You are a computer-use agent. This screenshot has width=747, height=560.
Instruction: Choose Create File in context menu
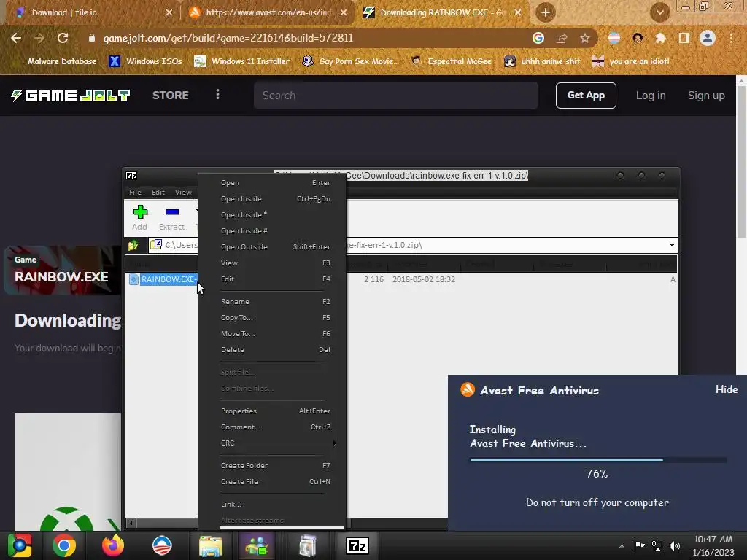[272, 481]
